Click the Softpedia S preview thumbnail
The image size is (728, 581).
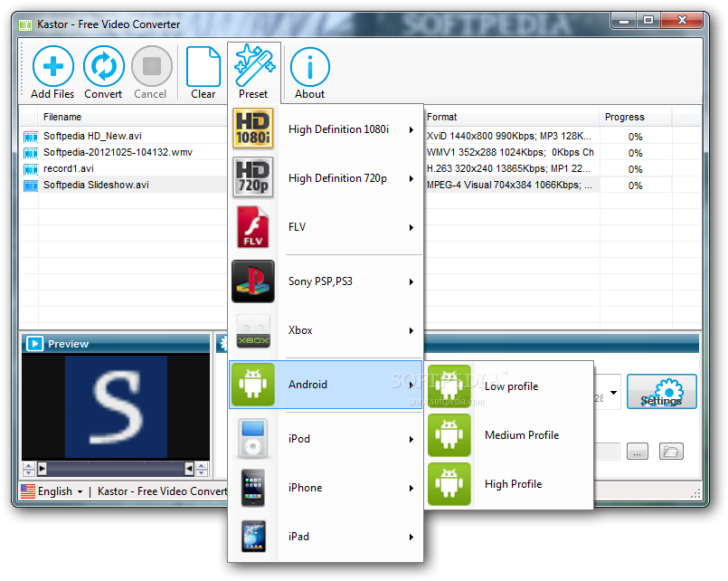click(x=116, y=407)
